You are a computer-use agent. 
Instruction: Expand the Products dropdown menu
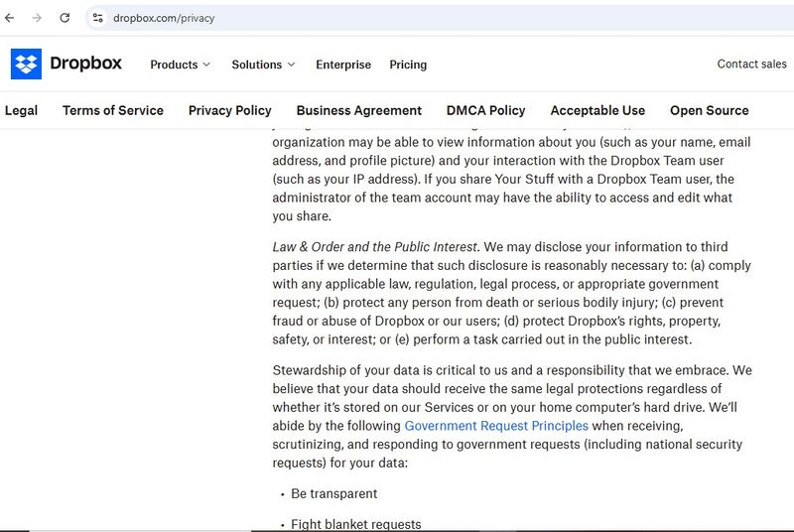(180, 65)
